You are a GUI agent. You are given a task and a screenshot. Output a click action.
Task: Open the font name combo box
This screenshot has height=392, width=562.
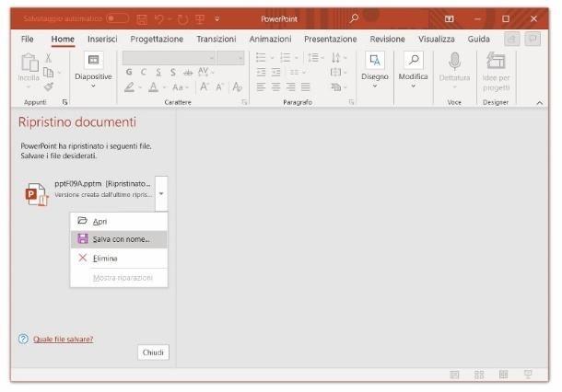pyautogui.click(x=169, y=58)
